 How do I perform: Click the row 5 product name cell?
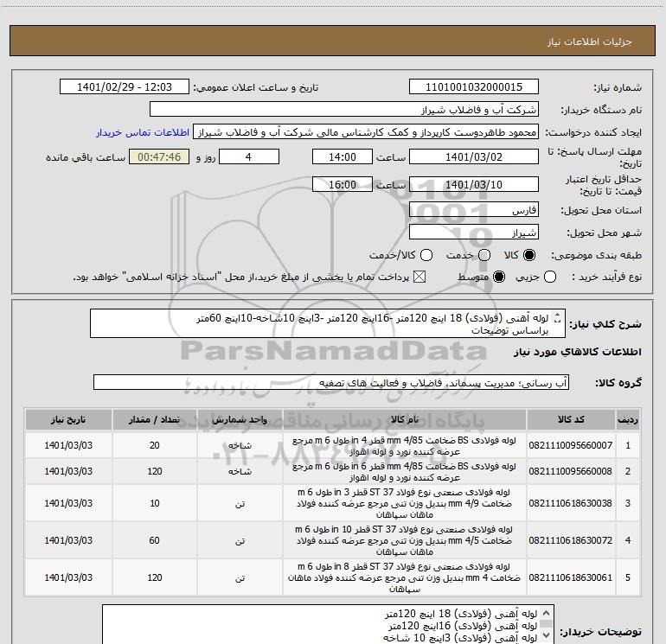(405, 577)
